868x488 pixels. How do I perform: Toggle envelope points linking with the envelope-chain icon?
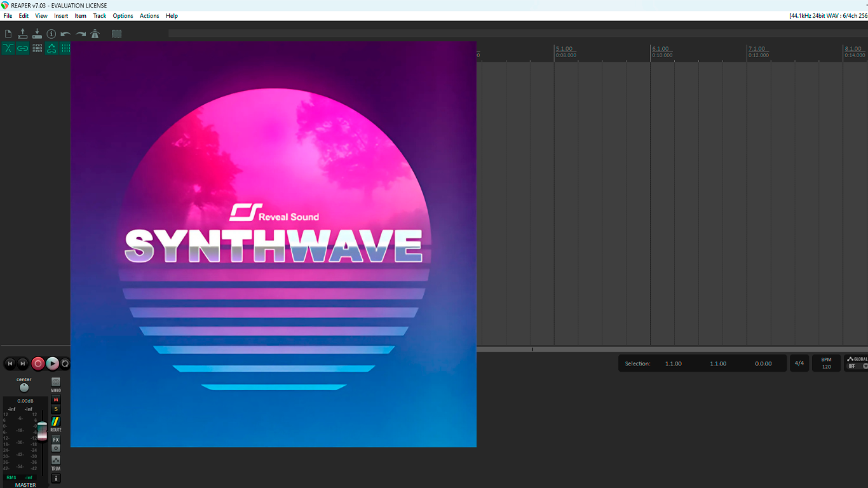tap(51, 48)
